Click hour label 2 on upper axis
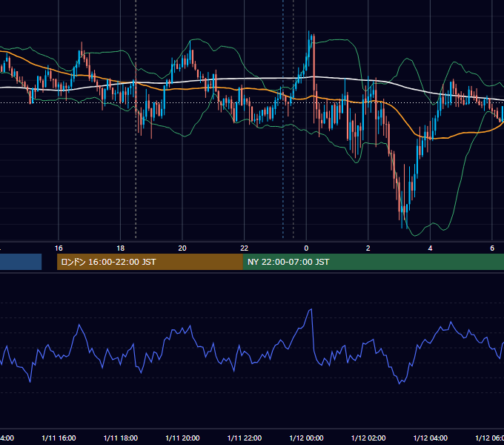Viewport: 504px width, 445px height. point(368,248)
